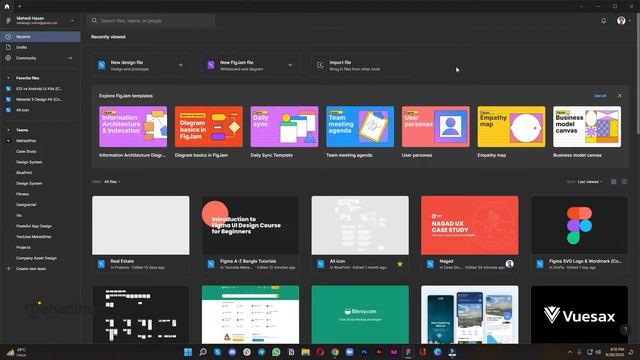The width and height of the screenshot is (640, 360).
Task: Collapse the Teams section
Action: tap(8, 130)
